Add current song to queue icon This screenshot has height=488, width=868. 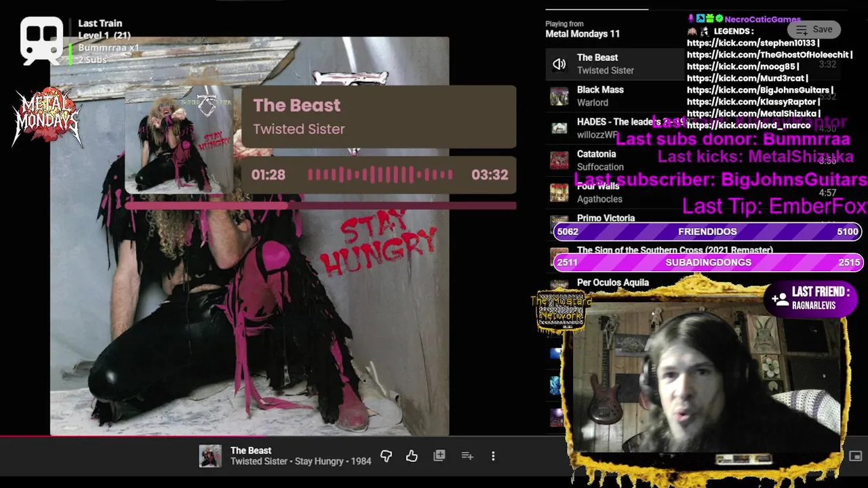click(x=467, y=456)
